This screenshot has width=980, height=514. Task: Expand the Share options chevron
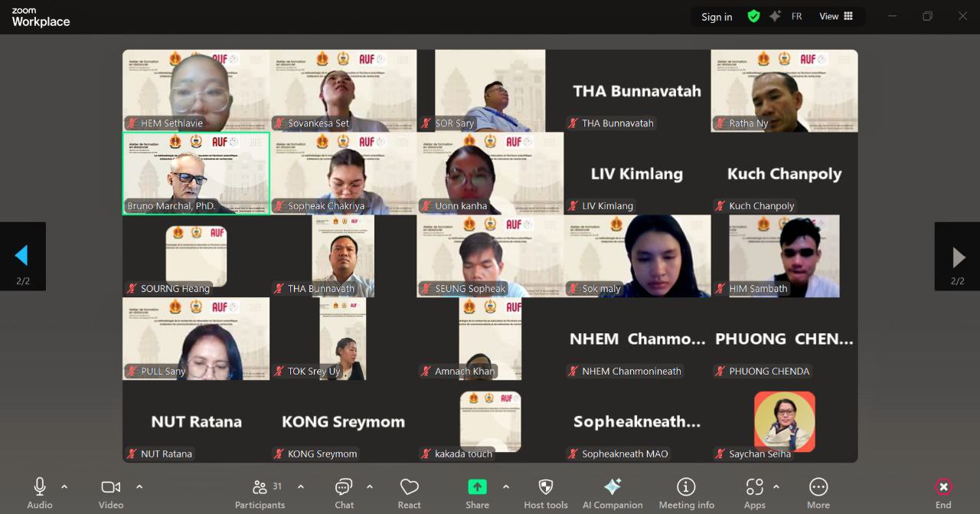coord(505,486)
